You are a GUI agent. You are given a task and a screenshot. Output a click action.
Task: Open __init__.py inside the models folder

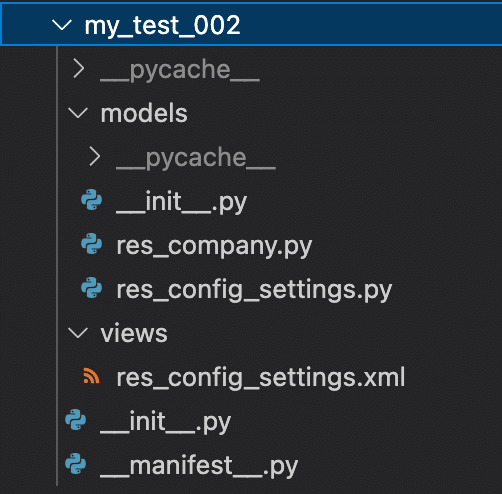pyautogui.click(x=182, y=203)
